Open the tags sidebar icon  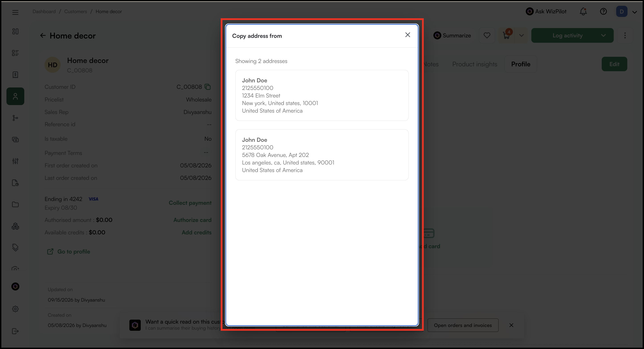pyautogui.click(x=15, y=248)
